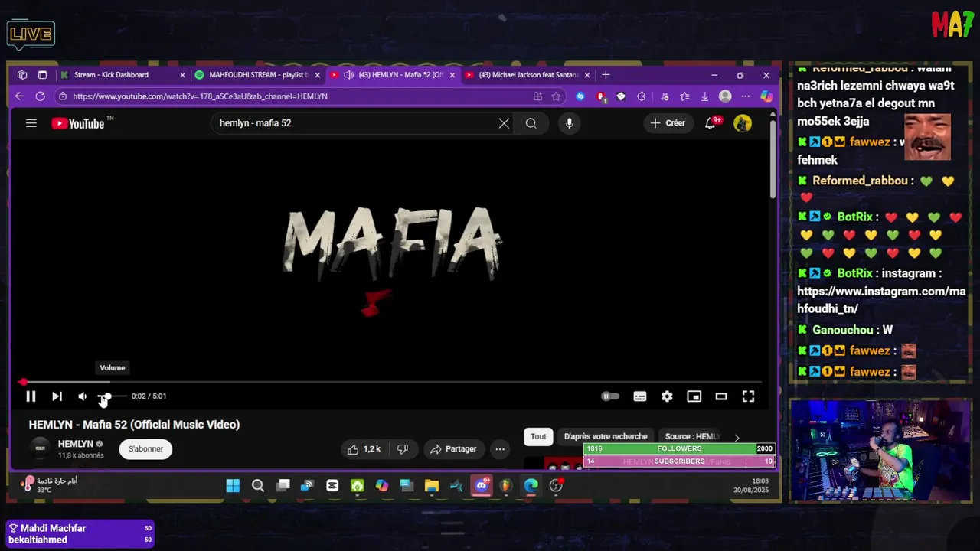Open Discord from the taskbar
980x551 pixels.
tap(482, 485)
